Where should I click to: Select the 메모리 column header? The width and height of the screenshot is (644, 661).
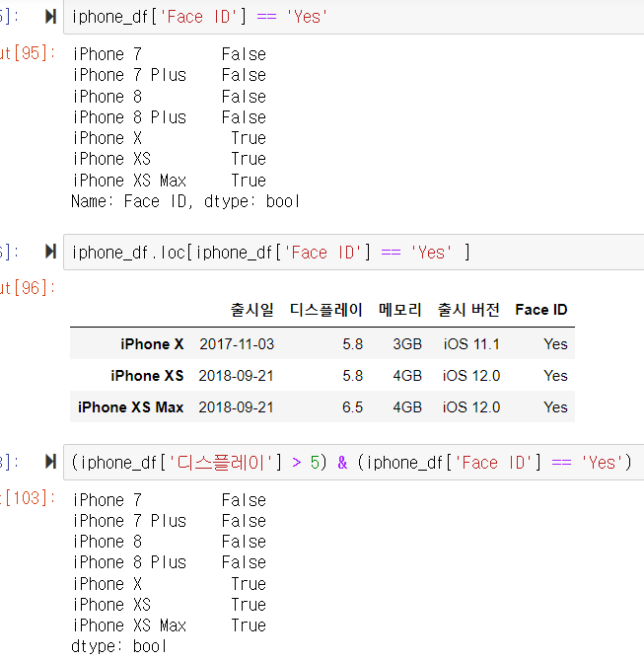click(x=400, y=310)
